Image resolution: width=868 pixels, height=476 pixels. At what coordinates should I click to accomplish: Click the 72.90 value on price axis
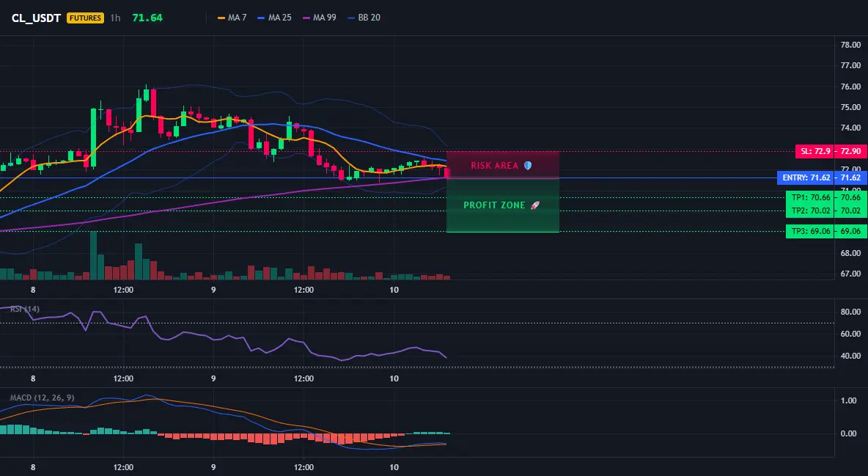pos(851,151)
